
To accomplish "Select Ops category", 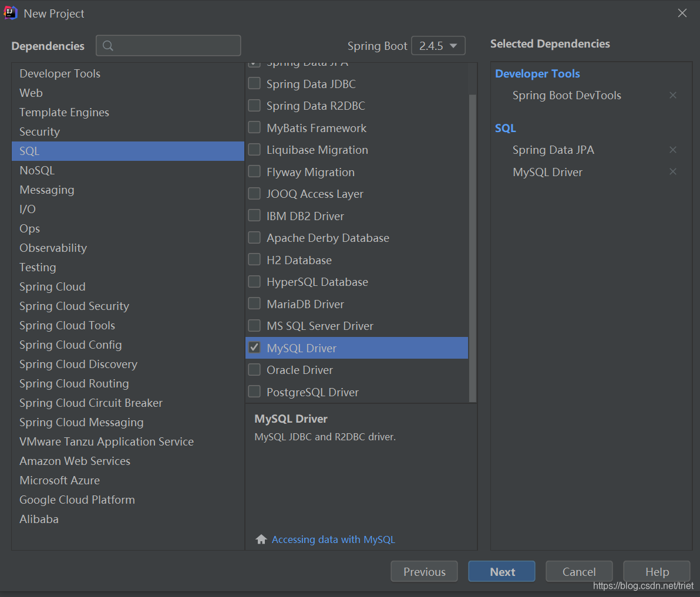I will 127,228.
